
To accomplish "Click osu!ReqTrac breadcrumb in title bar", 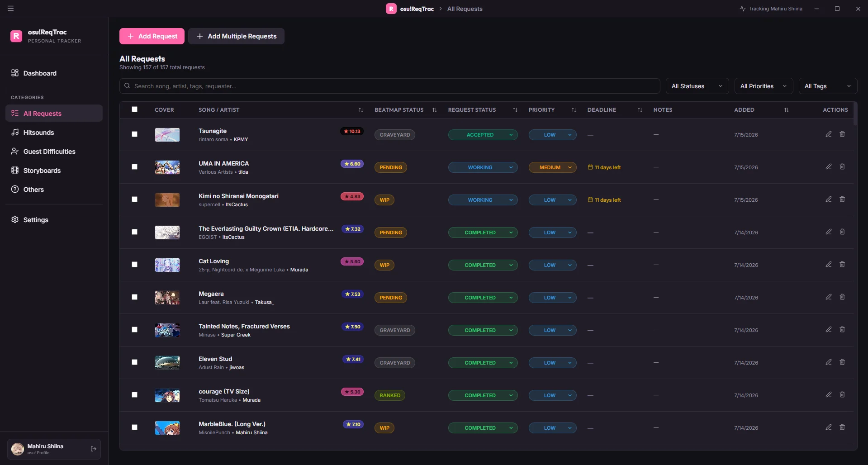I will click(417, 9).
